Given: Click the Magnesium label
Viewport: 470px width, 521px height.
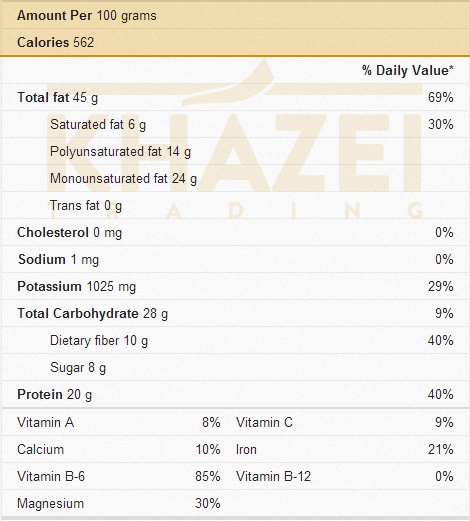Looking at the screenshot, I should click(51, 503).
